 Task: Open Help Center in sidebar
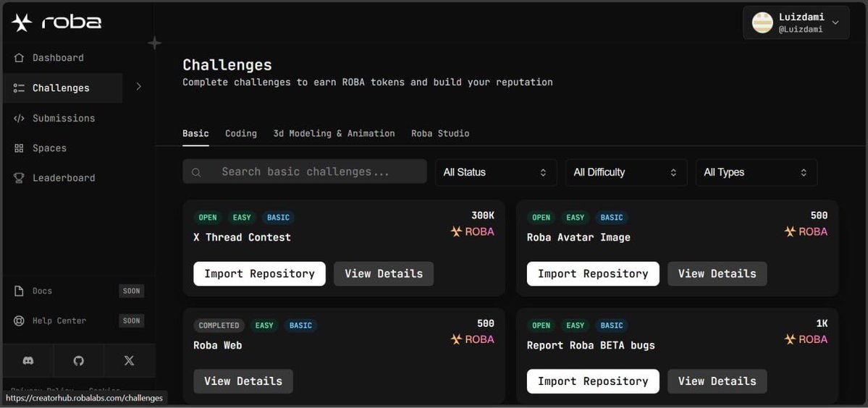pos(59,320)
